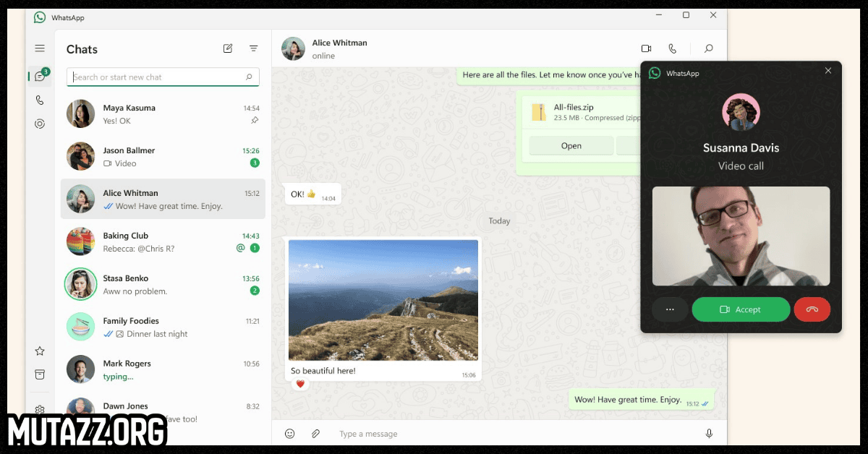Start voice call with Alice Whitman

[673, 48]
